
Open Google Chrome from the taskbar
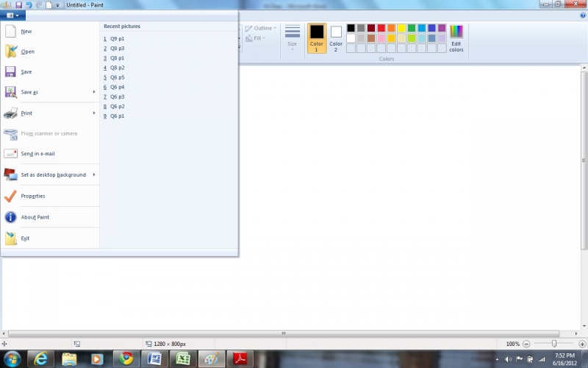pyautogui.click(x=126, y=358)
